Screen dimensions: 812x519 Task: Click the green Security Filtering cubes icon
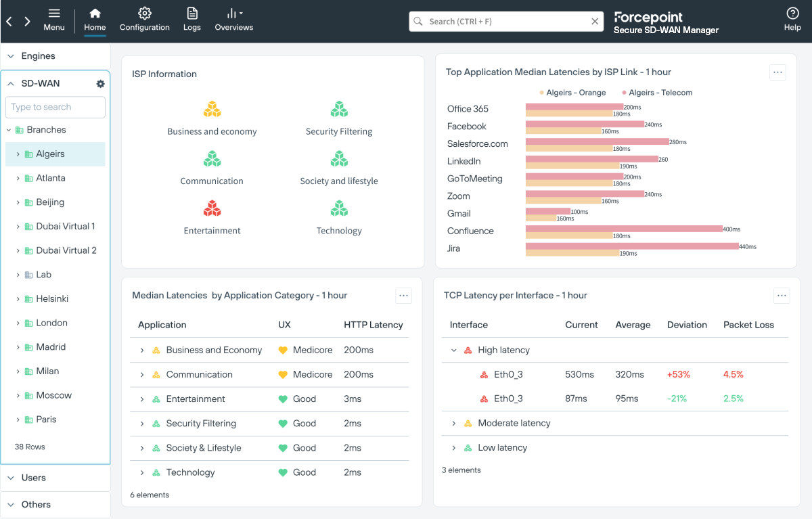point(339,109)
